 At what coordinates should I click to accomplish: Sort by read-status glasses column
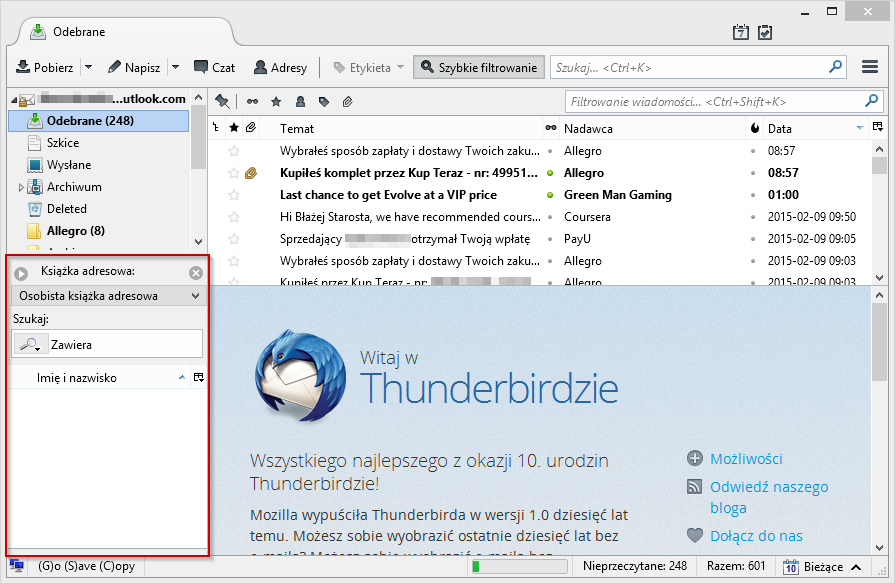coord(551,128)
